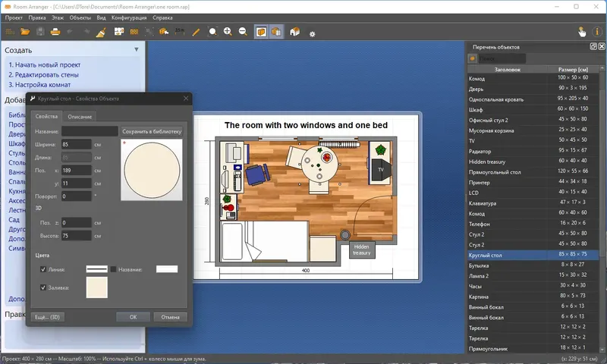This screenshot has height=364, width=607.
Task: Click the print icon in toolbar
Action: [x=55, y=32]
